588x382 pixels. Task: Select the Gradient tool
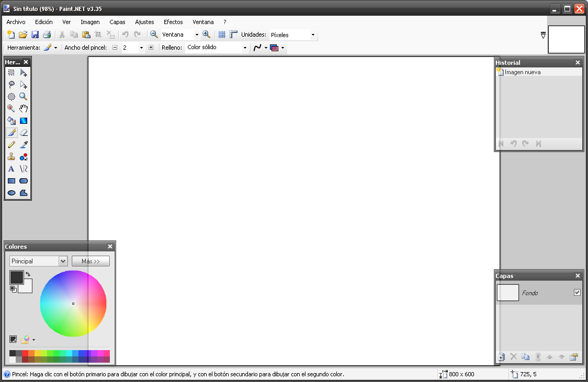click(24, 121)
